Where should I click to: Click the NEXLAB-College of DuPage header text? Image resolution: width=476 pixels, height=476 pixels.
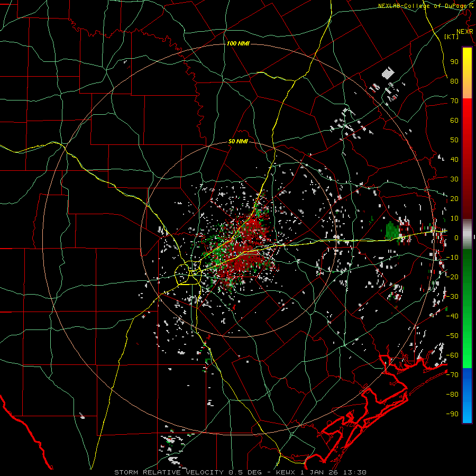pyautogui.click(x=426, y=6)
